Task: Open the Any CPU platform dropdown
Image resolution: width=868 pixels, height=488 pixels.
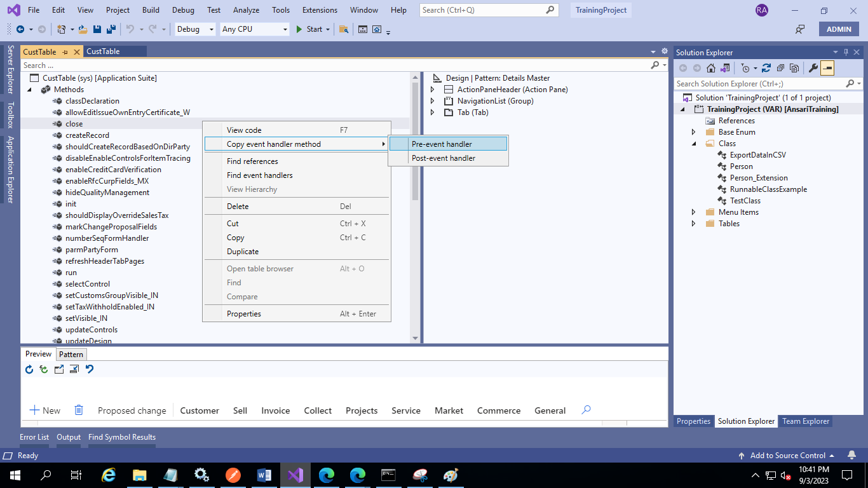Action: pyautogui.click(x=254, y=29)
